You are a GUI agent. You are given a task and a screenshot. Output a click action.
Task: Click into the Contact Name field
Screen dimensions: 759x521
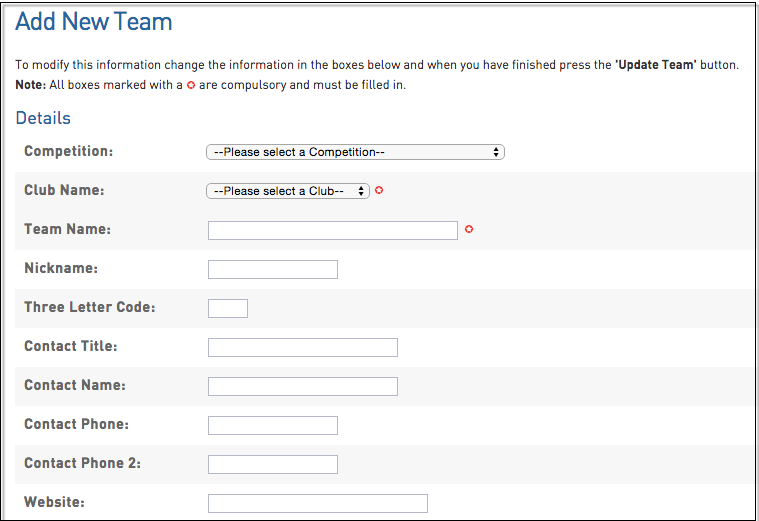tap(302, 386)
